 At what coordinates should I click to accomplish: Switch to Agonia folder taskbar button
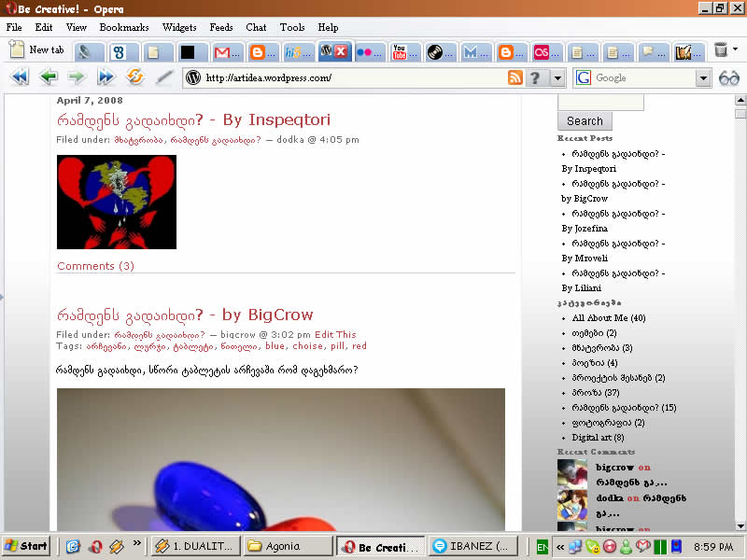tap(288, 546)
